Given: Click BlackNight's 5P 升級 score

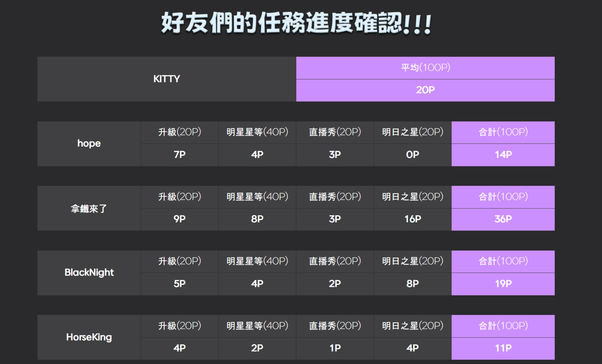Looking at the screenshot, I should (x=179, y=284).
